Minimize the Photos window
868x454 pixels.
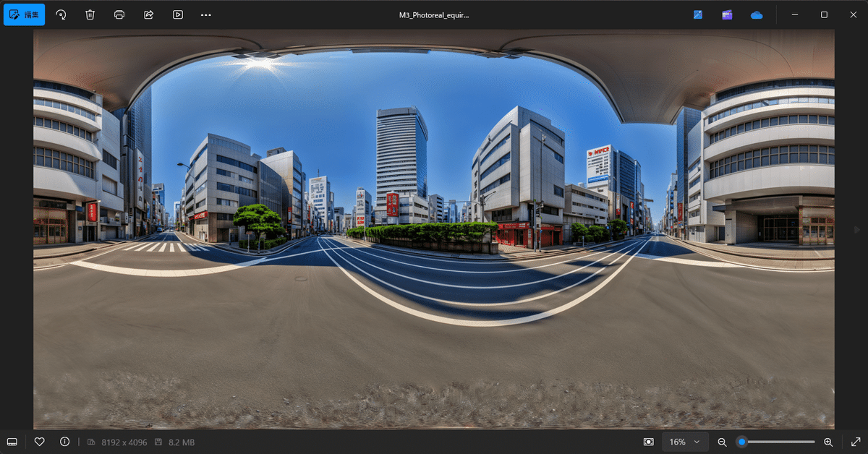(794, 14)
